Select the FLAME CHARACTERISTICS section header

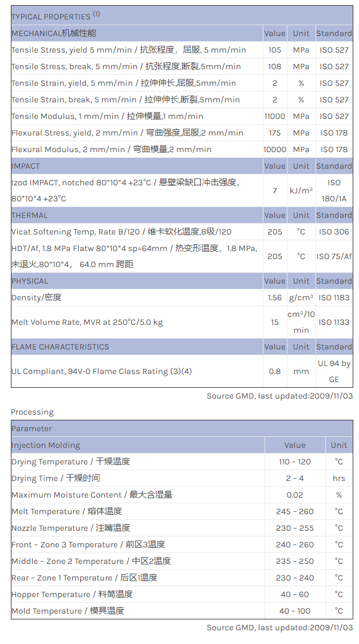pos(60,347)
